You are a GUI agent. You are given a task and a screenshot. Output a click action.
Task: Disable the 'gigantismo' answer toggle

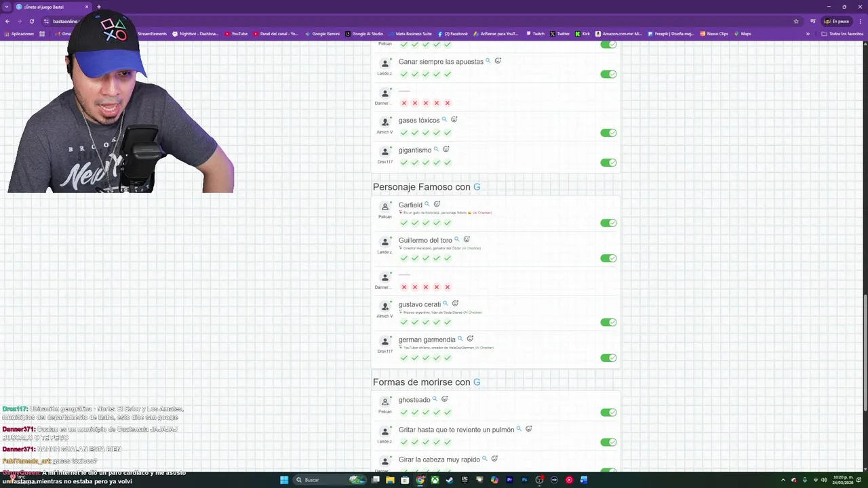(608, 163)
